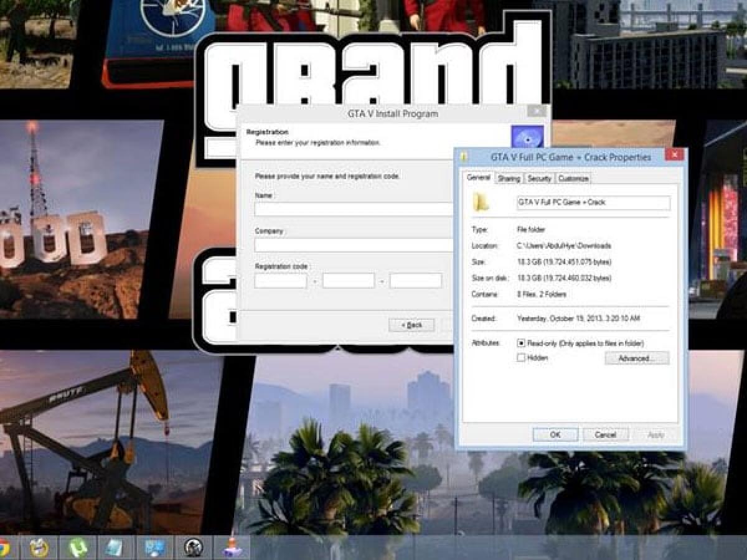Click Back in the GTA V install wizard
This screenshot has height=560, width=747.
pos(412,325)
